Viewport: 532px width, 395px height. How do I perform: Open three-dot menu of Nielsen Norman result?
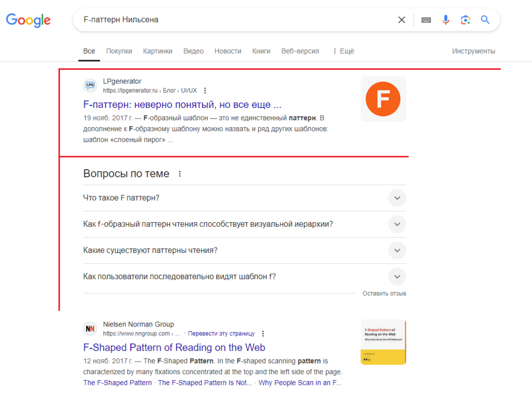tap(263, 334)
